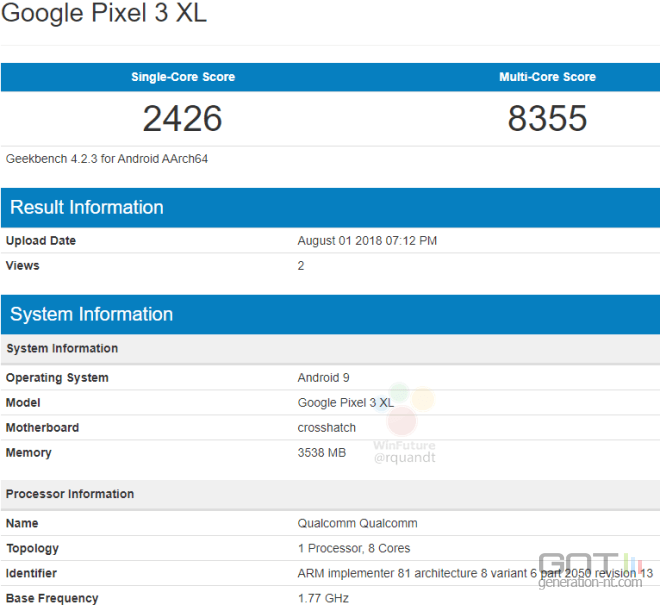Select the 3538 MB memory value
This screenshot has height=611, width=660.
[322, 453]
